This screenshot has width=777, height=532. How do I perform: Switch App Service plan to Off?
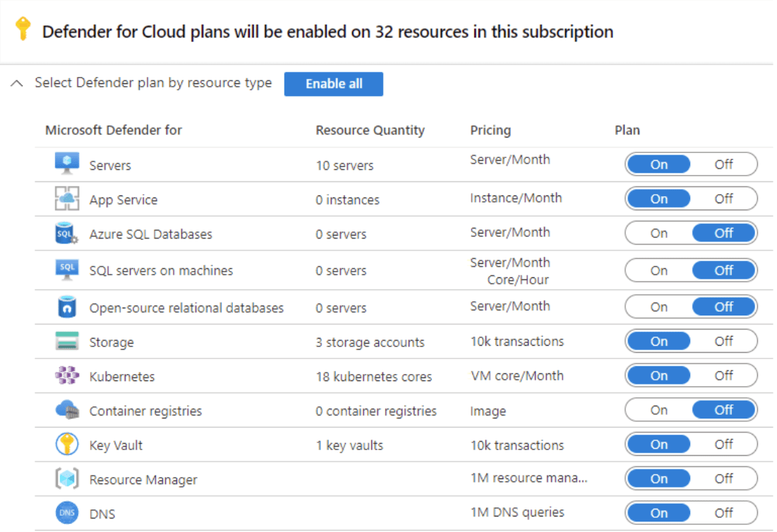click(x=723, y=199)
